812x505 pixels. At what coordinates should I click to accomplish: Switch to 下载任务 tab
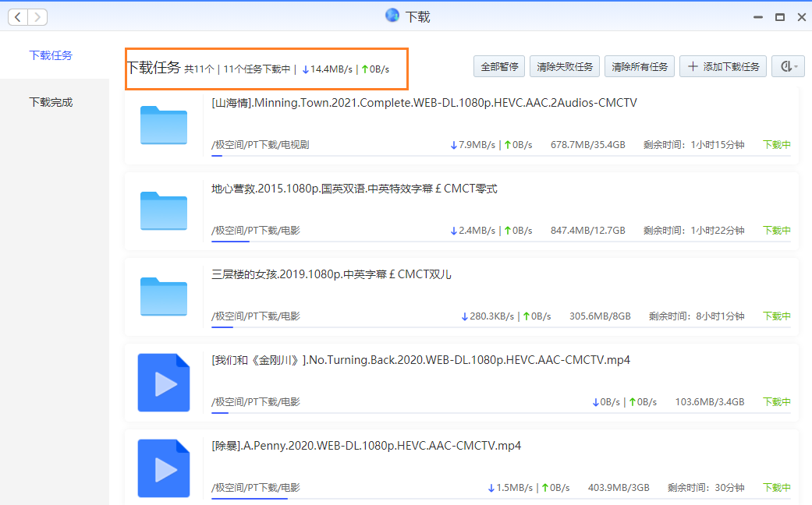51,55
